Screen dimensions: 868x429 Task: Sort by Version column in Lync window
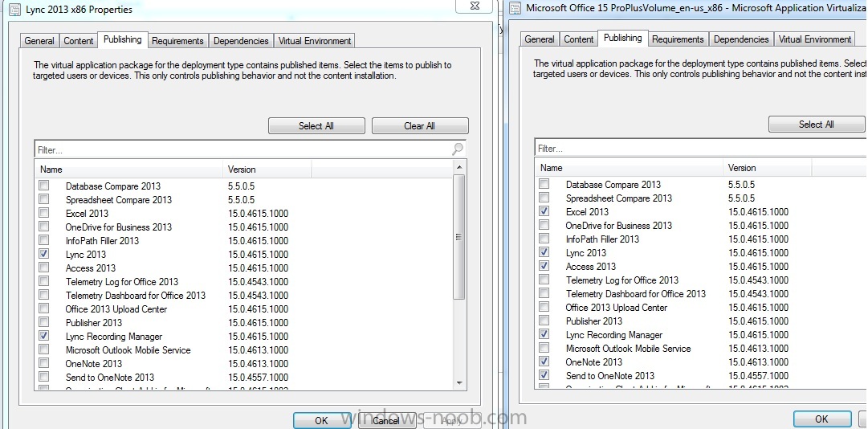268,170
